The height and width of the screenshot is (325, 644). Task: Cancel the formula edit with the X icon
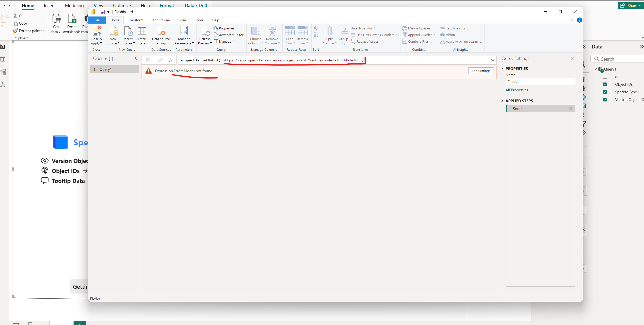148,60
